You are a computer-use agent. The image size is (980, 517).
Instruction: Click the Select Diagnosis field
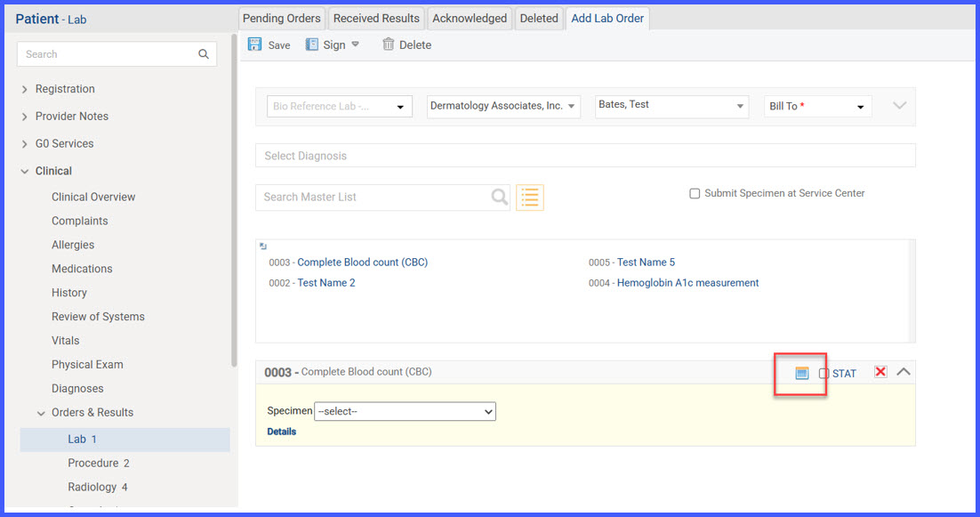[x=585, y=156]
